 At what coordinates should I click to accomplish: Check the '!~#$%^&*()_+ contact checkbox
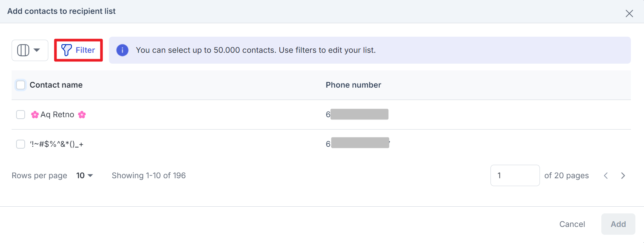pos(21,144)
